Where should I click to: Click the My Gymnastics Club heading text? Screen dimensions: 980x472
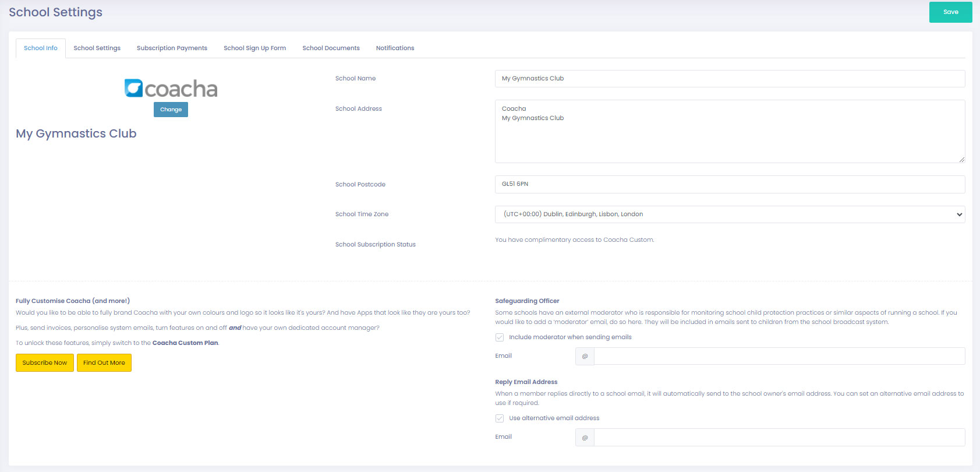tap(76, 133)
